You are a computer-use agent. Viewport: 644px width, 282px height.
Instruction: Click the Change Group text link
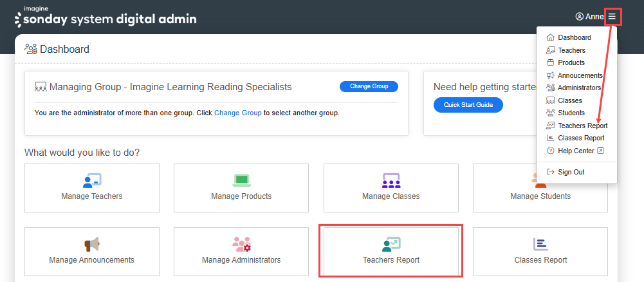[x=238, y=113]
